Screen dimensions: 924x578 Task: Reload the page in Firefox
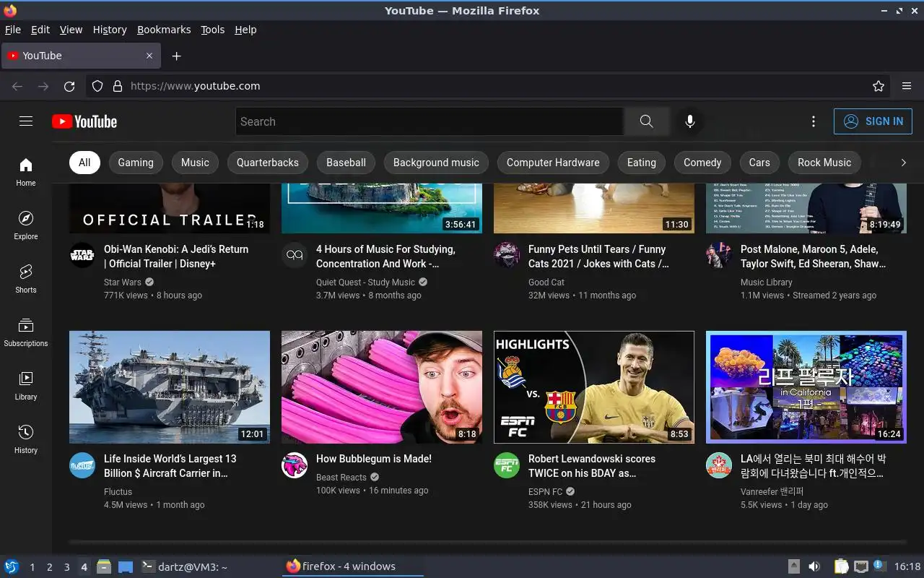[69, 86]
